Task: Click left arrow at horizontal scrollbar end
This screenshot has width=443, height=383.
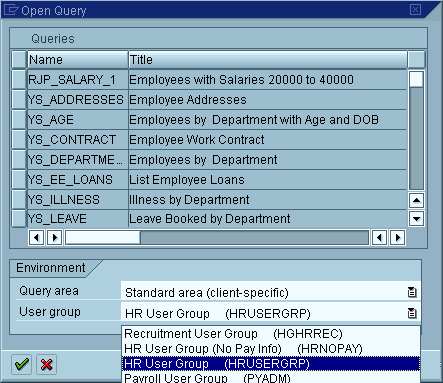Action: coord(379,238)
